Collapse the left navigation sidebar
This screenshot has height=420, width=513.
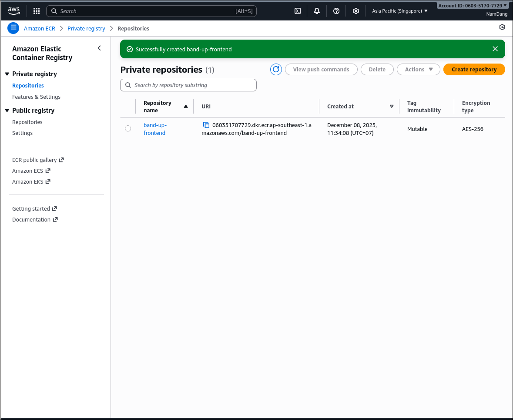coord(99,48)
